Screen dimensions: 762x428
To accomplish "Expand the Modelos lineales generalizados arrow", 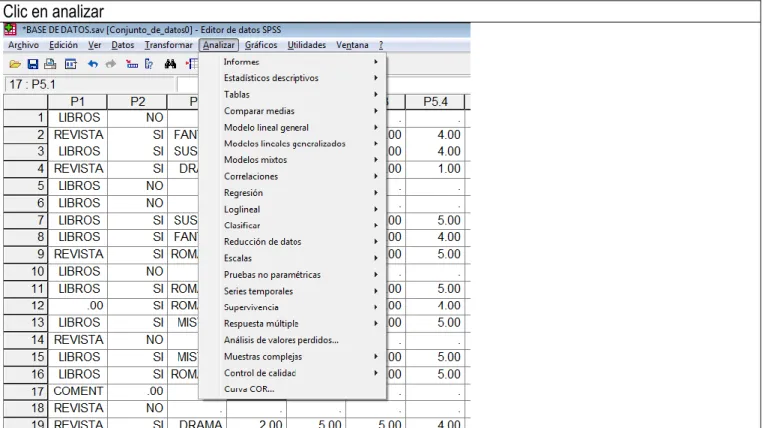I will (x=376, y=143).
